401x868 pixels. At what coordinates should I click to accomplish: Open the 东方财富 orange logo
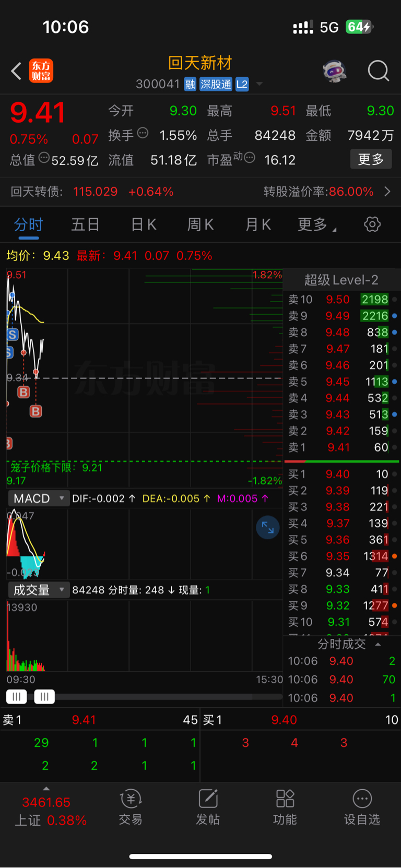41,71
